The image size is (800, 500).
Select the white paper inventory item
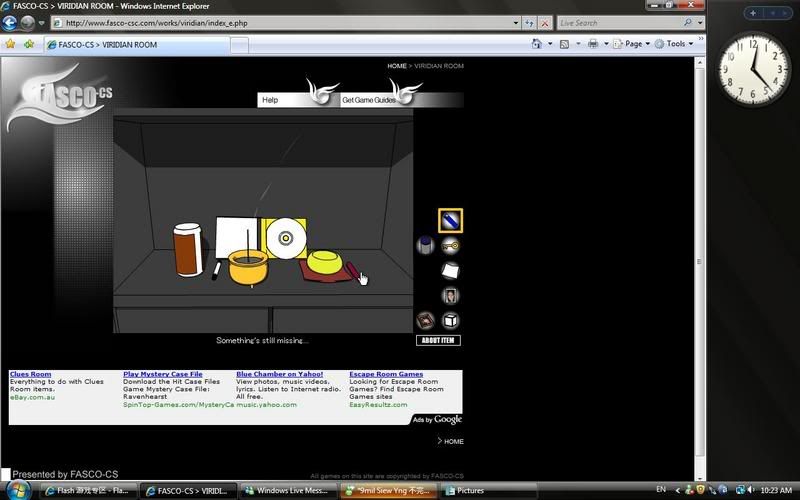coord(450,270)
